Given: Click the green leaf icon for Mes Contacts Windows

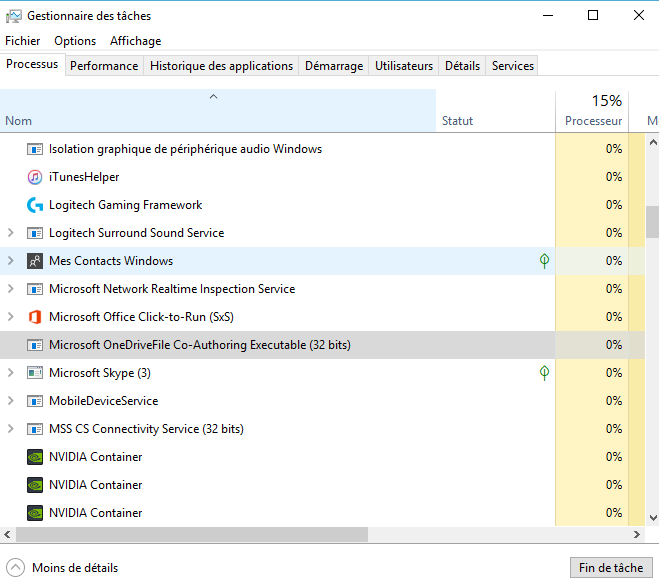Looking at the screenshot, I should tap(544, 261).
